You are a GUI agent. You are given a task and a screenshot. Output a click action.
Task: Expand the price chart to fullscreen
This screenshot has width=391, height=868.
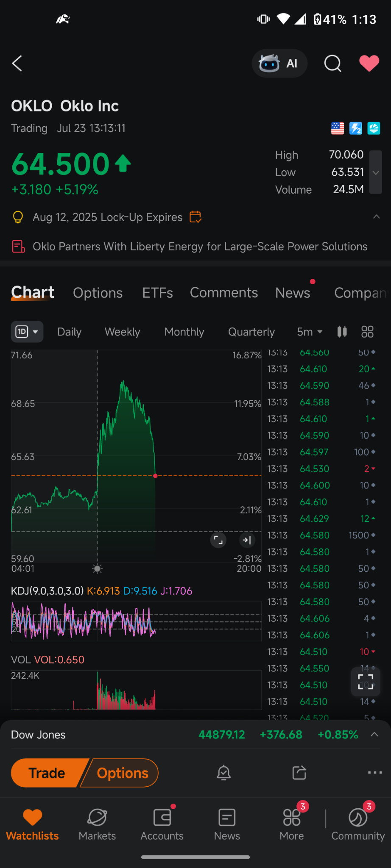click(218, 540)
